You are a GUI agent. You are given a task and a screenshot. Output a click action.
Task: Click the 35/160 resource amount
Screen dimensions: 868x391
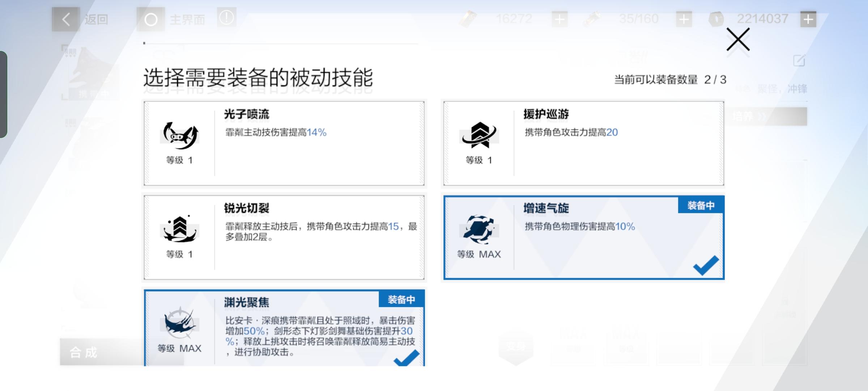638,19
